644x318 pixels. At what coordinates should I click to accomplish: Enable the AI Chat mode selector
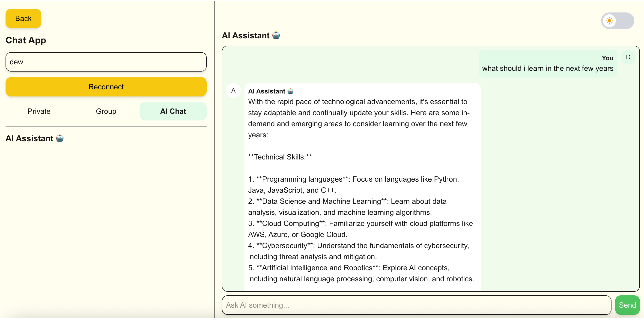click(x=173, y=111)
